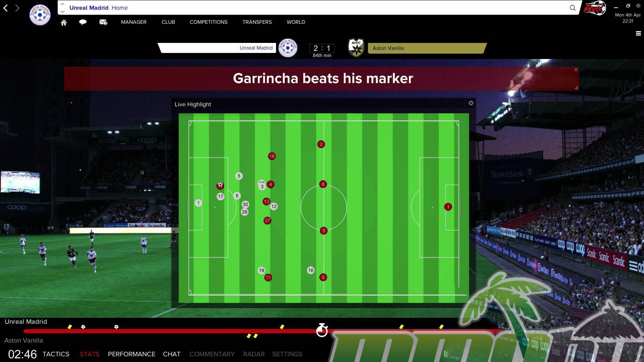Select red player number 4

(271, 184)
